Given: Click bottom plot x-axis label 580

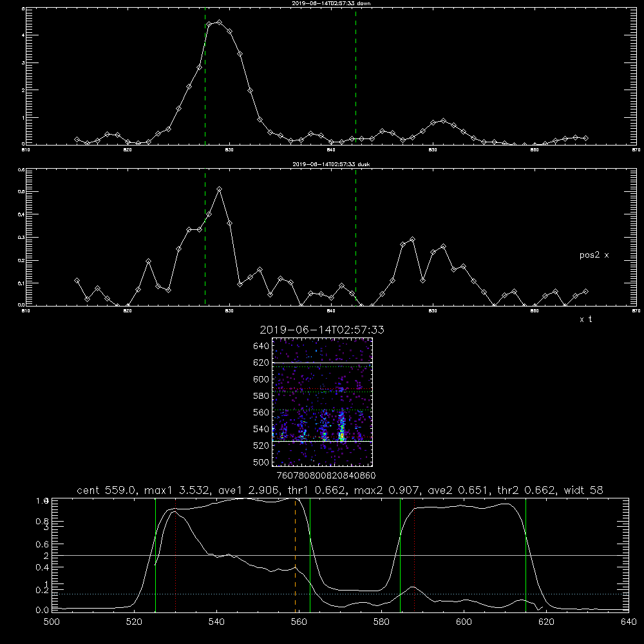Looking at the screenshot, I should (381, 622).
